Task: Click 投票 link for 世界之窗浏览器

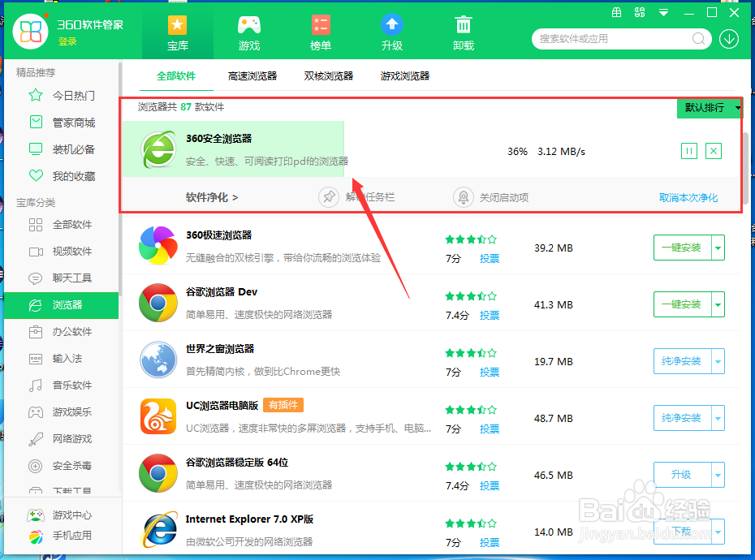Action: pyautogui.click(x=490, y=373)
